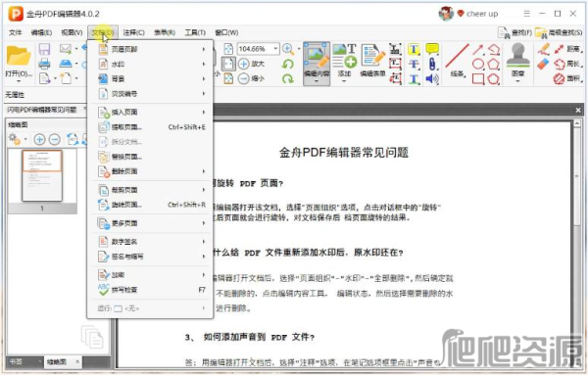Image resolution: width=588 pixels, height=375 pixels.
Task: Click the 缩小 zoom out button
Action: pos(251,78)
